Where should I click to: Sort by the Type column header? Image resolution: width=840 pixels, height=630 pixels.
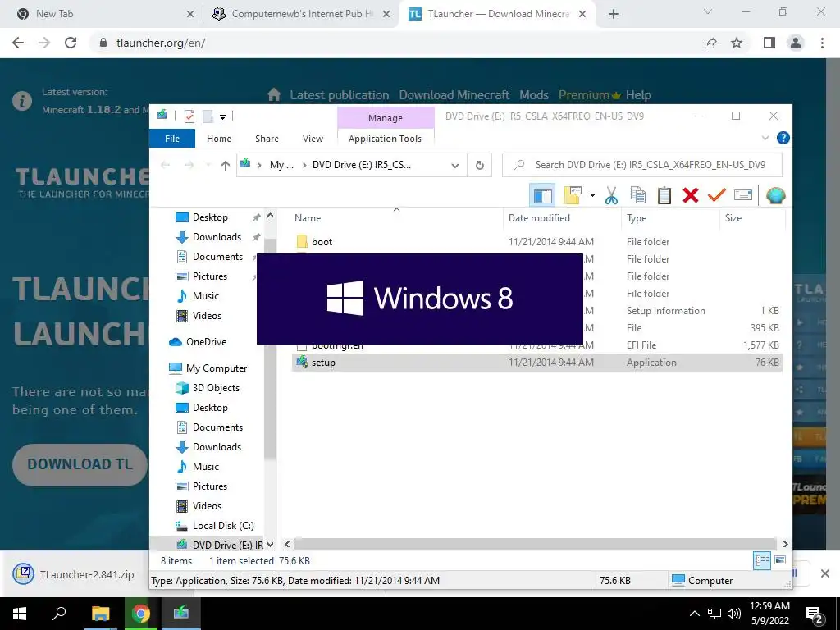click(x=670, y=218)
